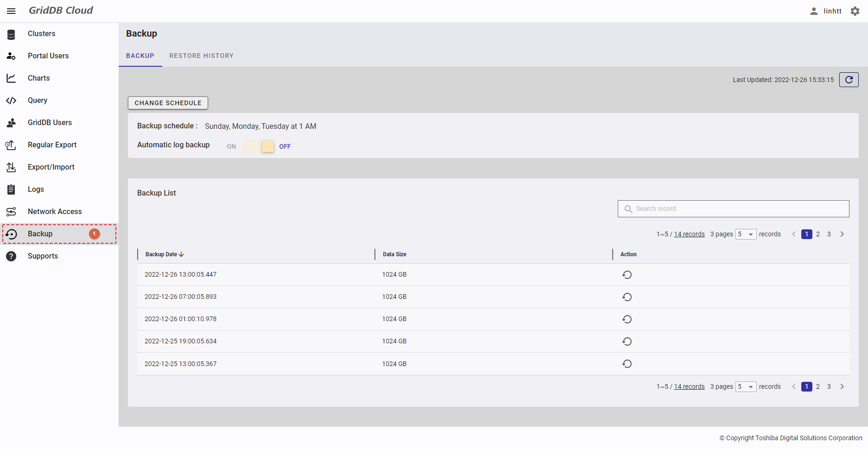Open Clusters from the sidebar
The image size is (868, 449).
[x=41, y=34]
